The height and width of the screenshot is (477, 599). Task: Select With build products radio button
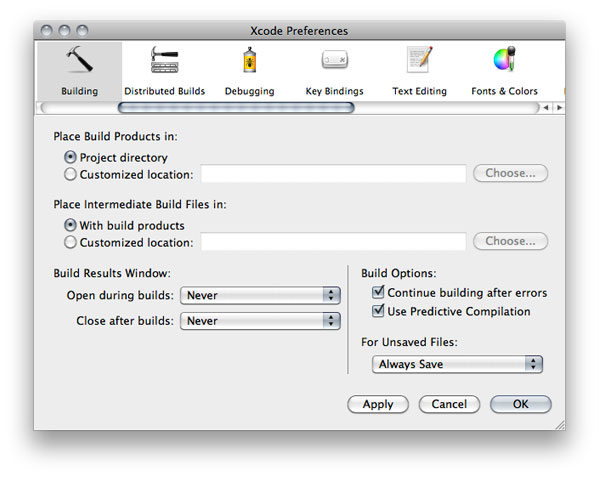click(70, 225)
